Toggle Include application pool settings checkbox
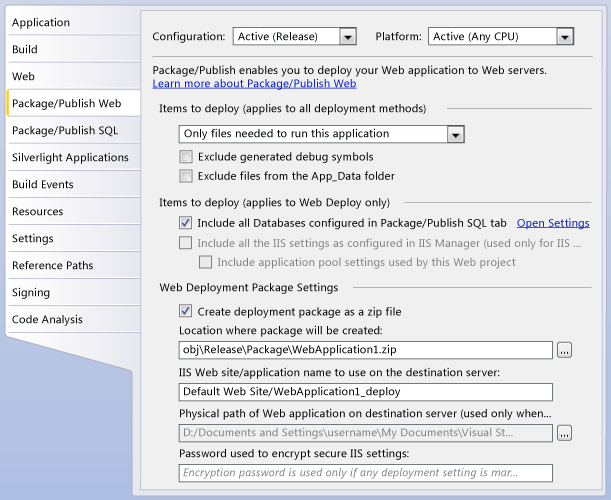Viewport: 611px width, 500px height. (205, 262)
